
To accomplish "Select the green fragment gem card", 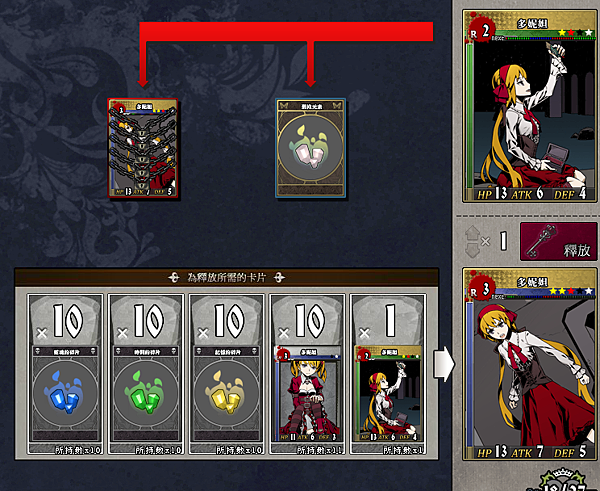I will click(x=146, y=394).
